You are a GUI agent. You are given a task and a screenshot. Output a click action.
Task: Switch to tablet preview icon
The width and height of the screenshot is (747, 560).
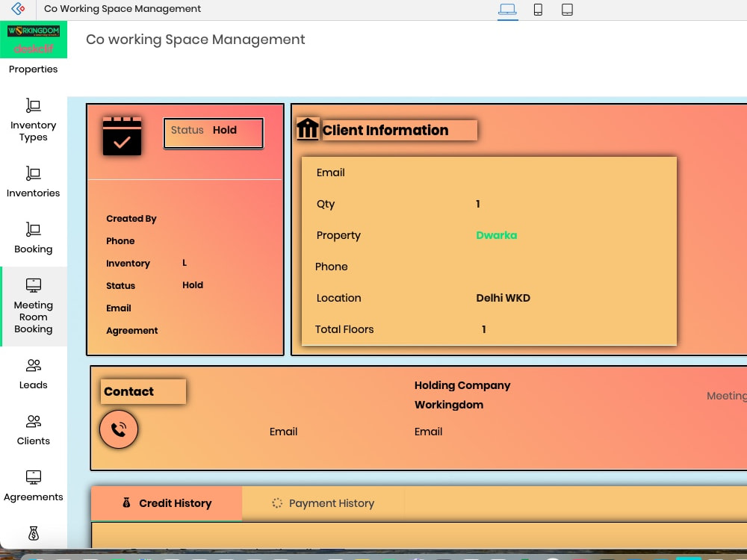(x=567, y=10)
